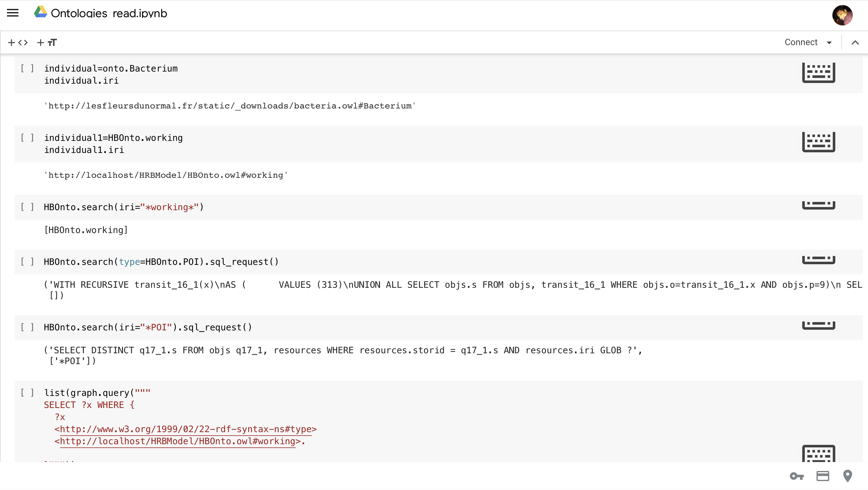Open the secrets key icon
This screenshot has width=868, height=490.
click(x=797, y=476)
